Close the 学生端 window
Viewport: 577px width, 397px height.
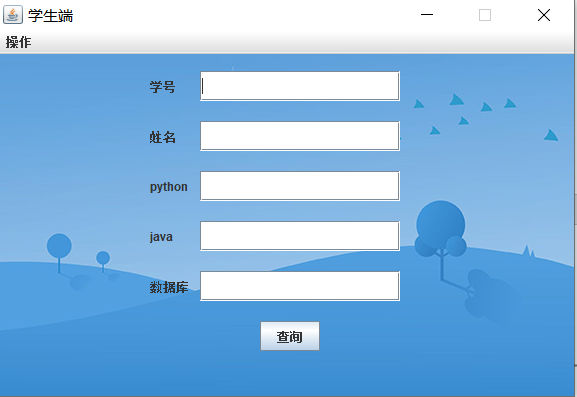[544, 15]
